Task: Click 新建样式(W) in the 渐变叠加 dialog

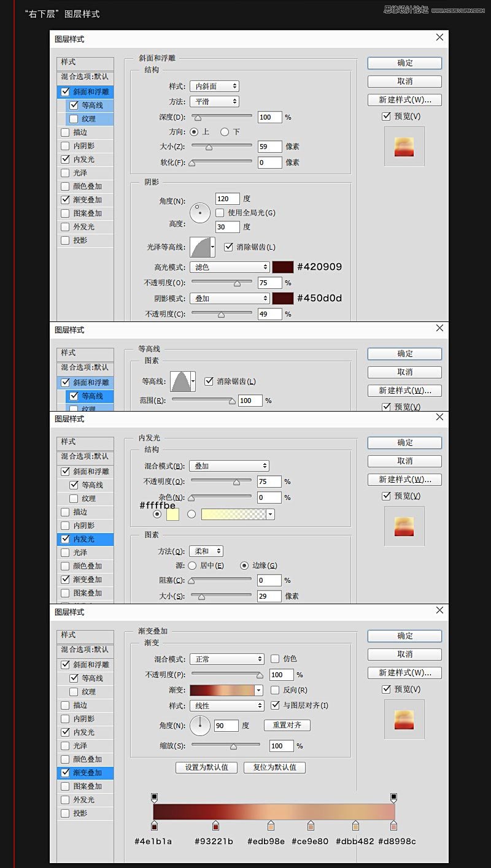Action: 405,672
